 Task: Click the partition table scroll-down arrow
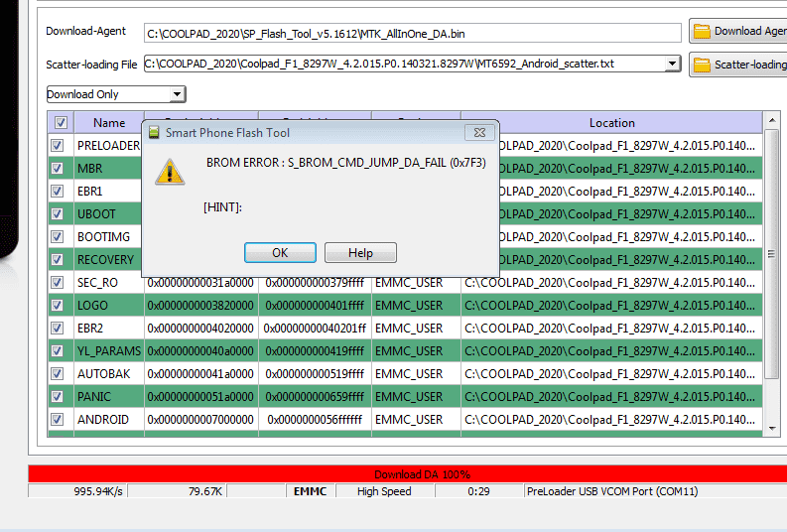[x=772, y=429]
